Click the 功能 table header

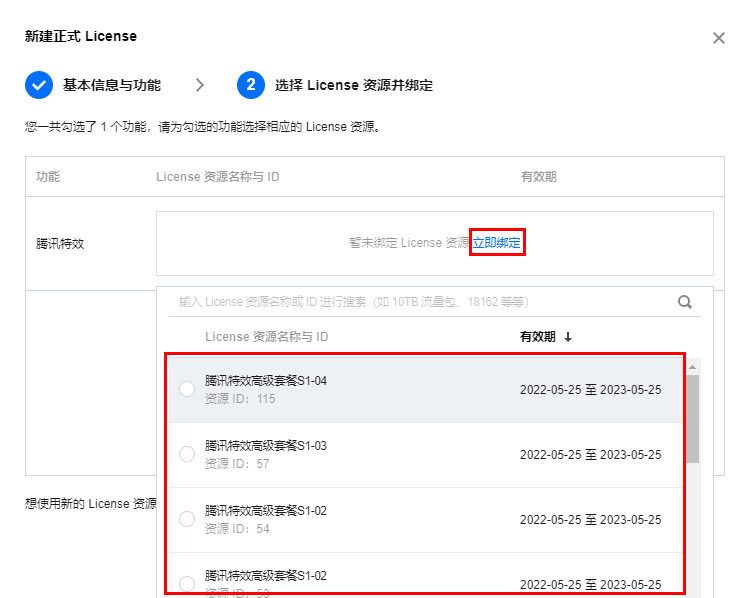[48, 177]
